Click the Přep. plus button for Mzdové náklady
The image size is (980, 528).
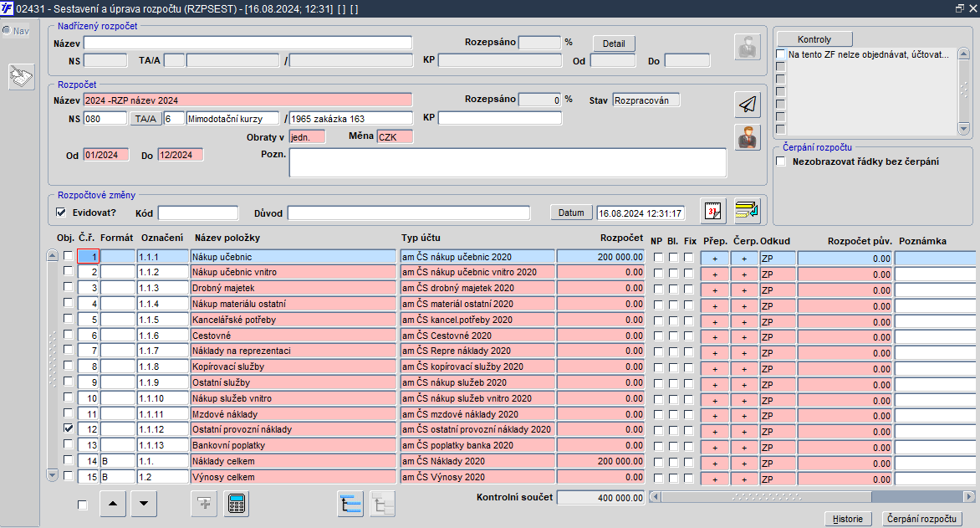pyautogui.click(x=715, y=415)
